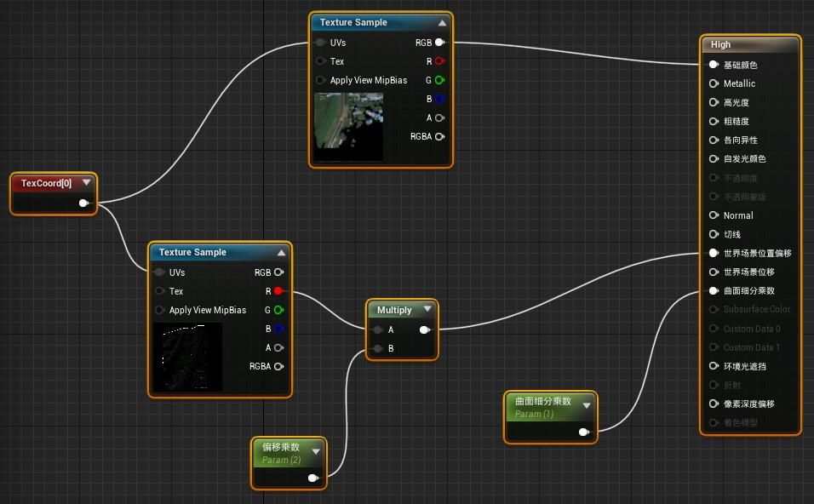
Task: Click the 曲面细分乘数 input pin on High node
Action: pyautogui.click(x=714, y=290)
